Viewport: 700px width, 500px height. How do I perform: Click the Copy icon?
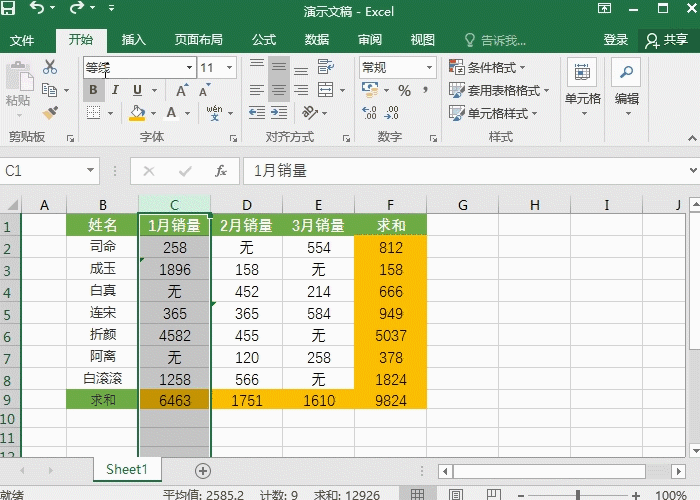tap(50, 90)
